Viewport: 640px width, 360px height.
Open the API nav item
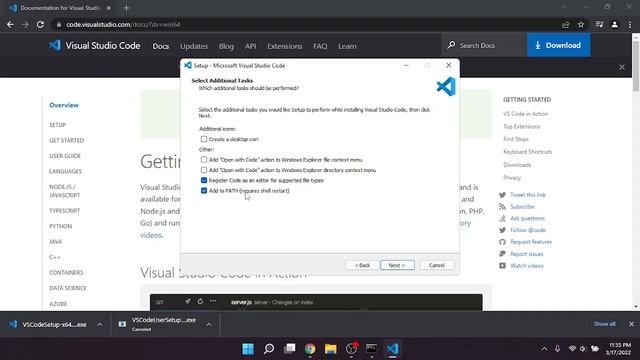251,46
